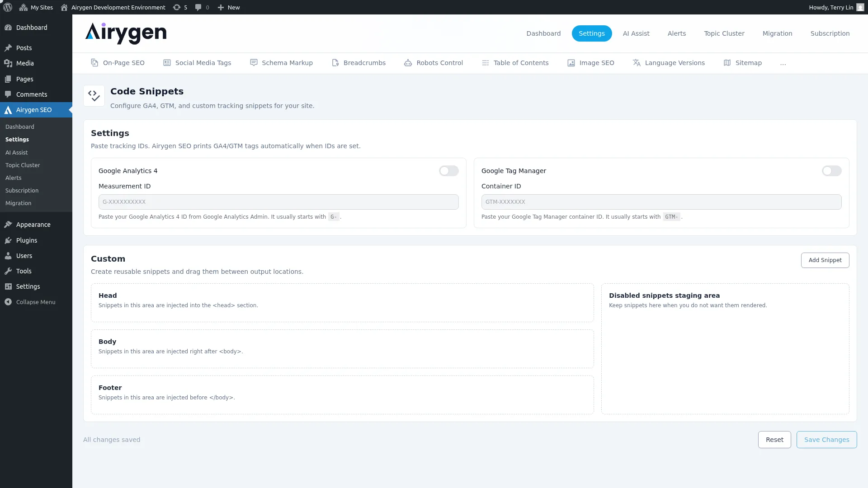Click the Add Snippet button
Image resolution: width=868 pixels, height=488 pixels.
(x=825, y=260)
